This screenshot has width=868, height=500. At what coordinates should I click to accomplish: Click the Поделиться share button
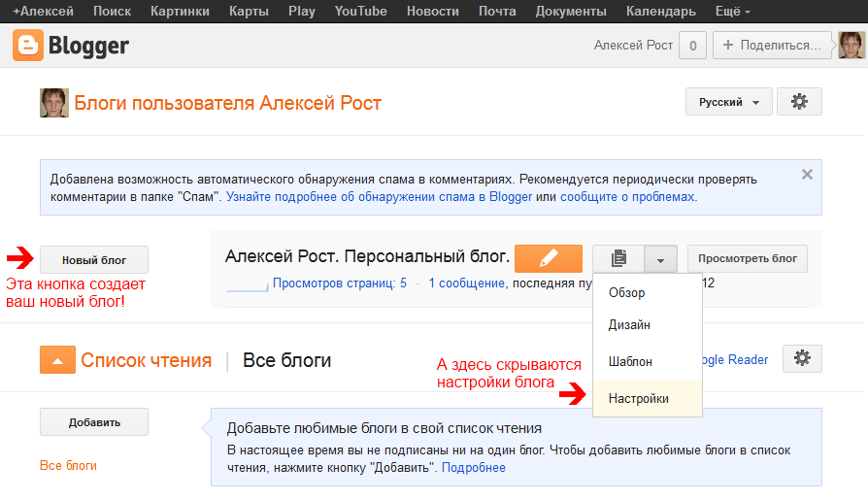773,46
